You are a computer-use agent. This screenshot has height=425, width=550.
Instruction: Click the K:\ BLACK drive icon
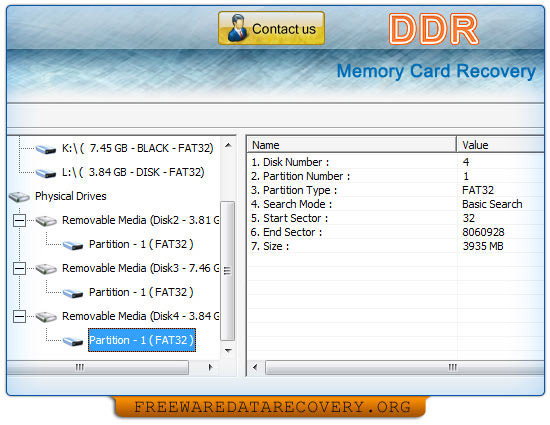[x=46, y=149]
